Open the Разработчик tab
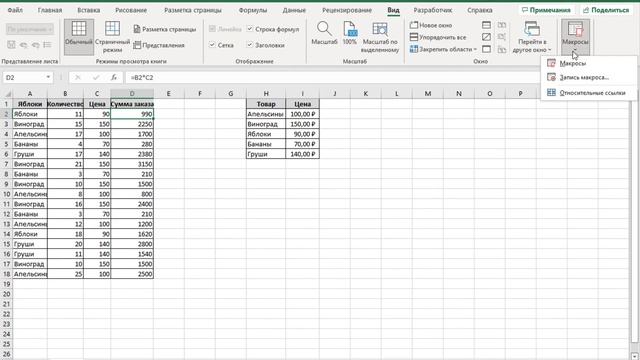The height and width of the screenshot is (360, 640). coord(433,10)
